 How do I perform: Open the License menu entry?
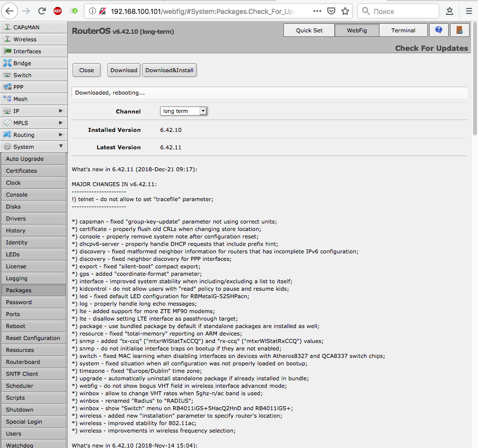tap(33, 266)
